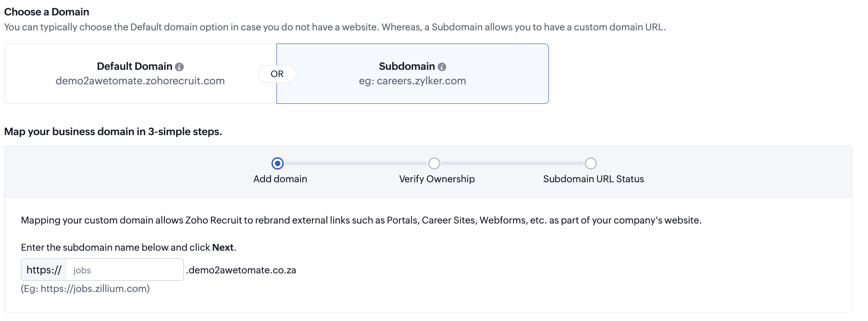Choose the Subdomain option heading

[x=407, y=66]
